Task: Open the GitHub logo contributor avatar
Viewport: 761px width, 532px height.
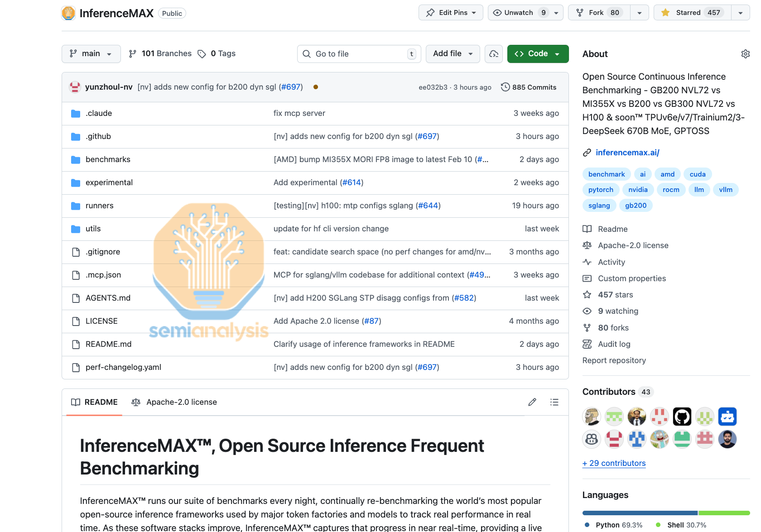Action: coord(682,417)
